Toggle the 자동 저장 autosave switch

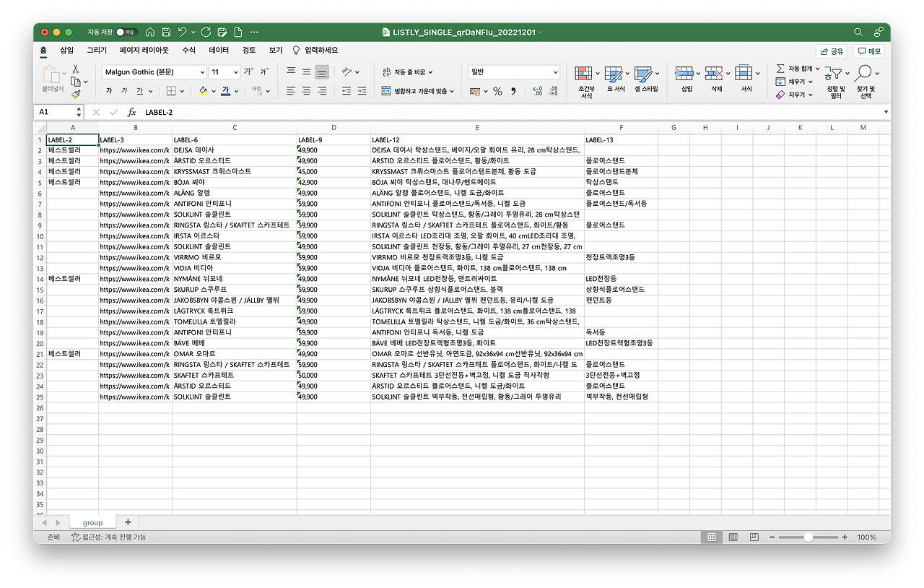(126, 32)
